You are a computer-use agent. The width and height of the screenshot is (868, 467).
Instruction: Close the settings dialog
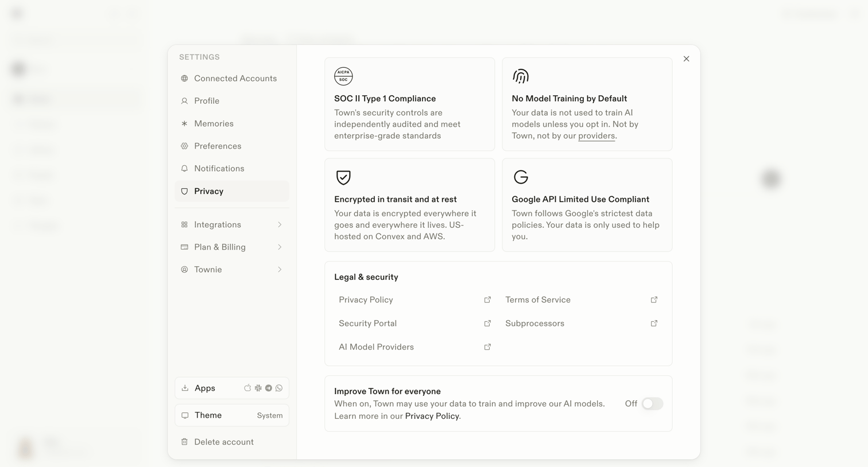[x=686, y=59]
